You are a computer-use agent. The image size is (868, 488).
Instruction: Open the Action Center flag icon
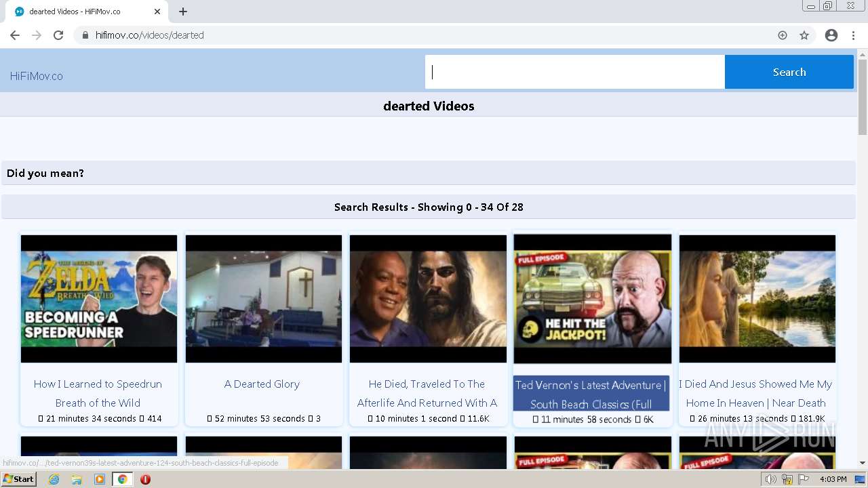click(804, 479)
